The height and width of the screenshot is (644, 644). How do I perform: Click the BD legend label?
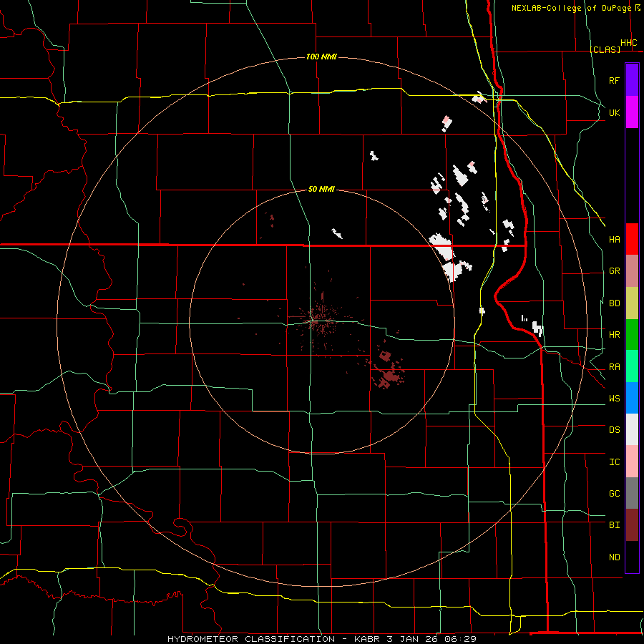pyautogui.click(x=614, y=303)
